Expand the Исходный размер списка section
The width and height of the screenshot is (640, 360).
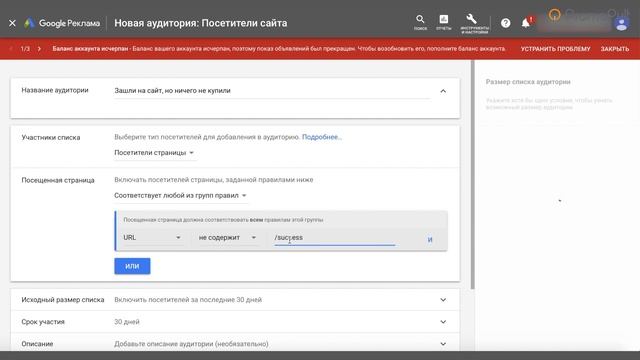[x=443, y=300]
